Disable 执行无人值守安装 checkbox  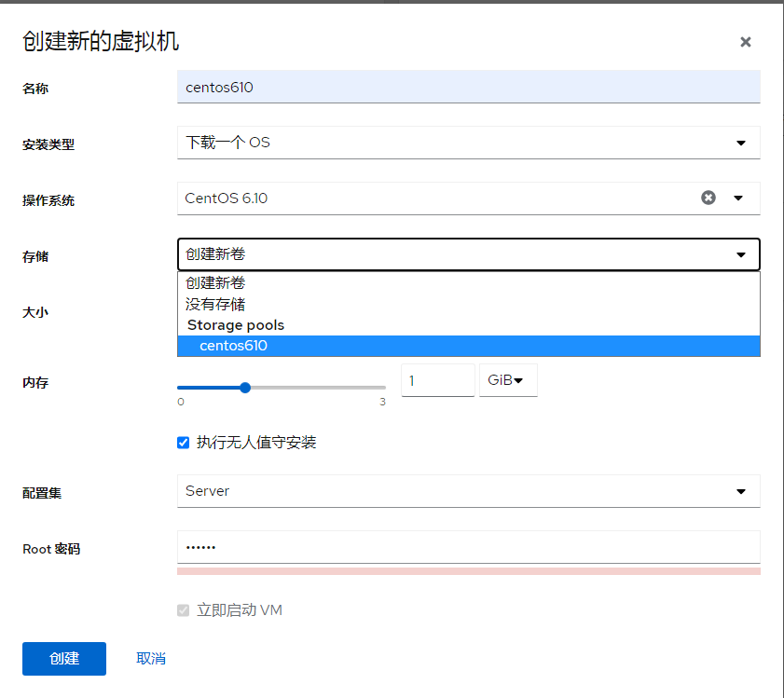(x=183, y=443)
